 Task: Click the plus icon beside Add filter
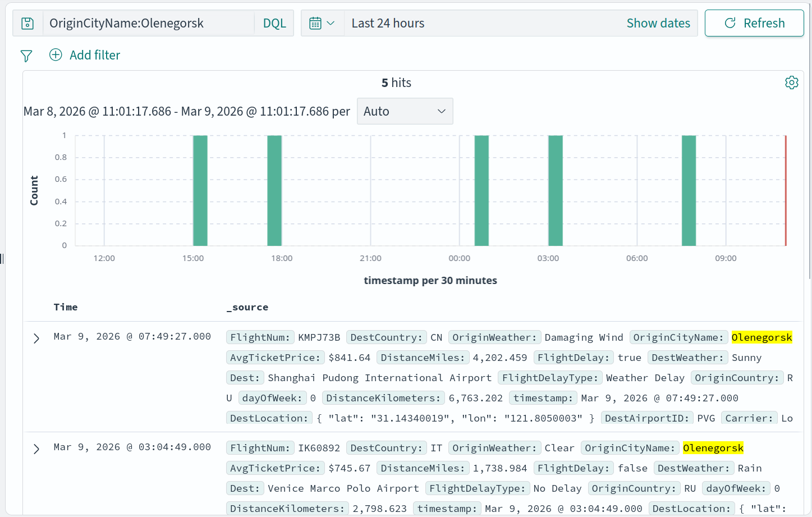click(55, 55)
